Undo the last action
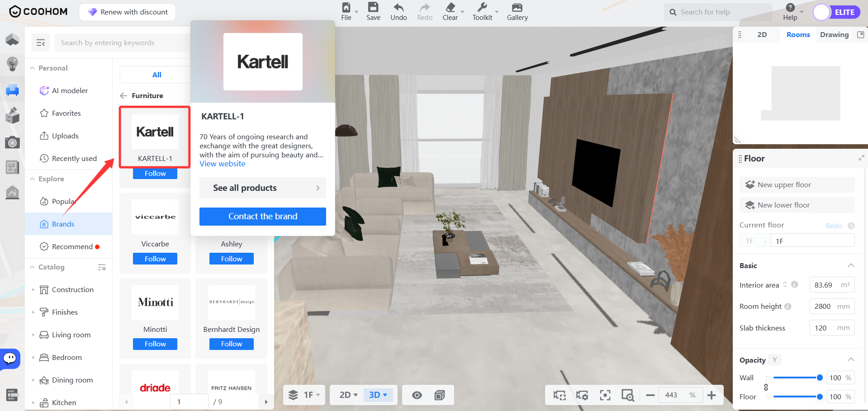The height and width of the screenshot is (411, 868). click(398, 7)
